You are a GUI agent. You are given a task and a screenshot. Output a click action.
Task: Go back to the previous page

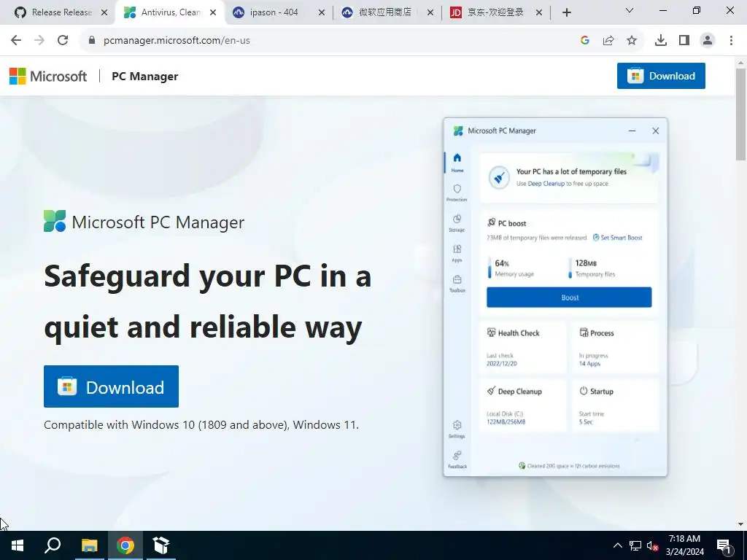[x=16, y=41]
